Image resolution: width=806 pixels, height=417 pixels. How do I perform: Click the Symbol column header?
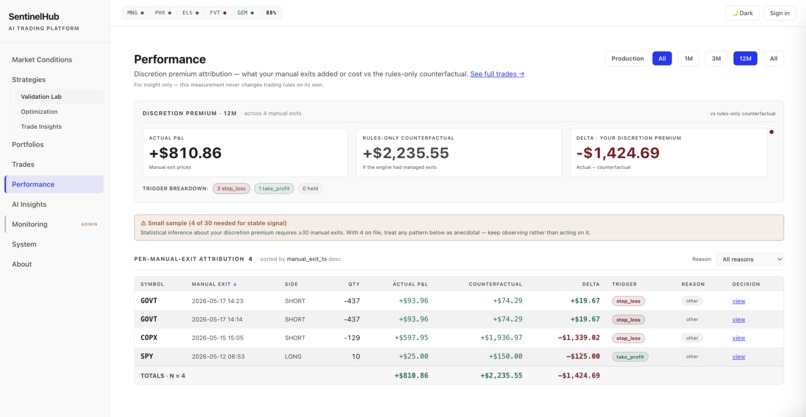(x=152, y=284)
